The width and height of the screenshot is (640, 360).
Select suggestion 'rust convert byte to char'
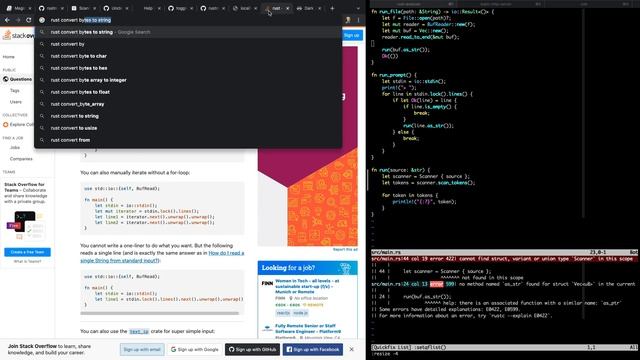188,56
